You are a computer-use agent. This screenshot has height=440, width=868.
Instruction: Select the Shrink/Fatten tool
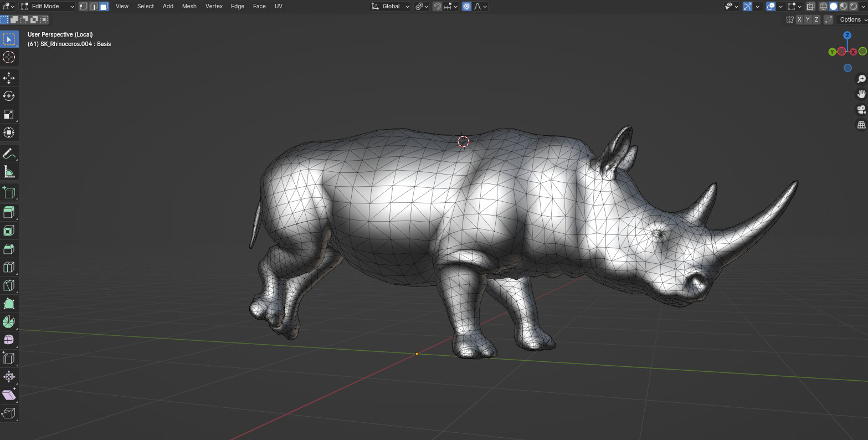point(9,377)
